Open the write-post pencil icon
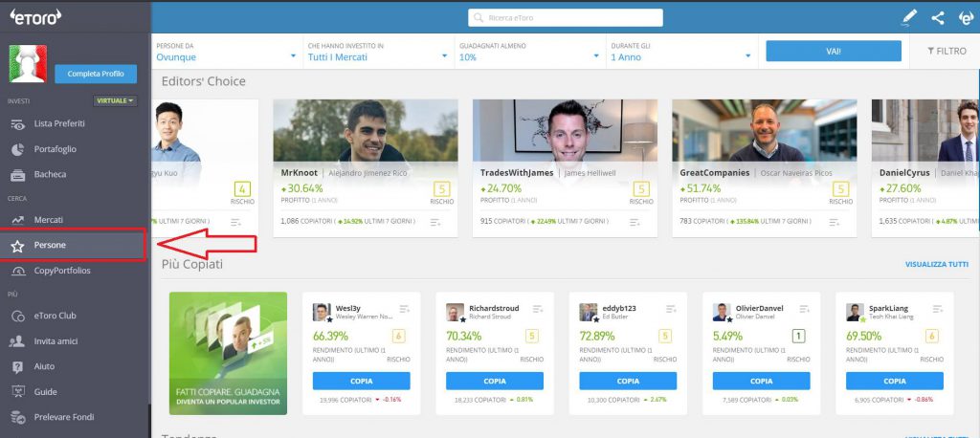 tap(909, 17)
